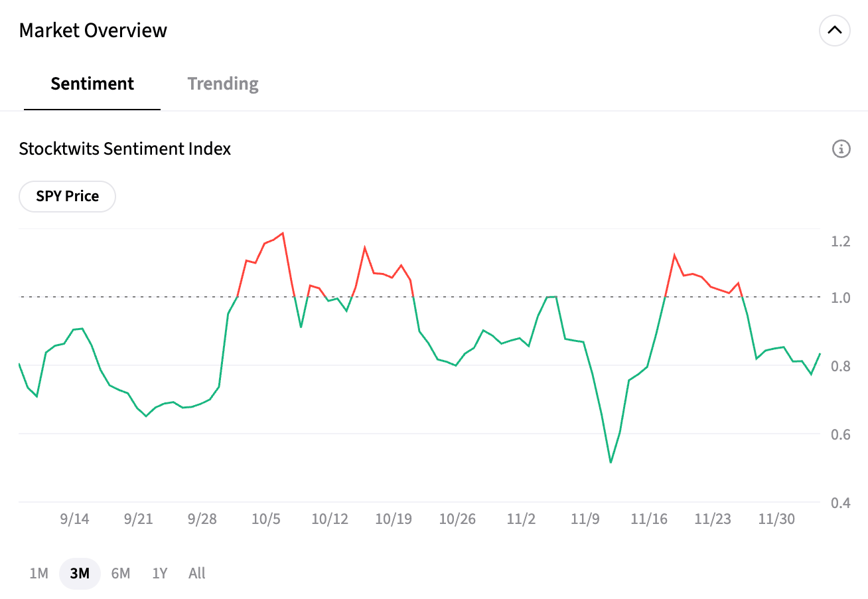
Task: Click the Stocktwits Sentiment Index title
Action: point(125,149)
